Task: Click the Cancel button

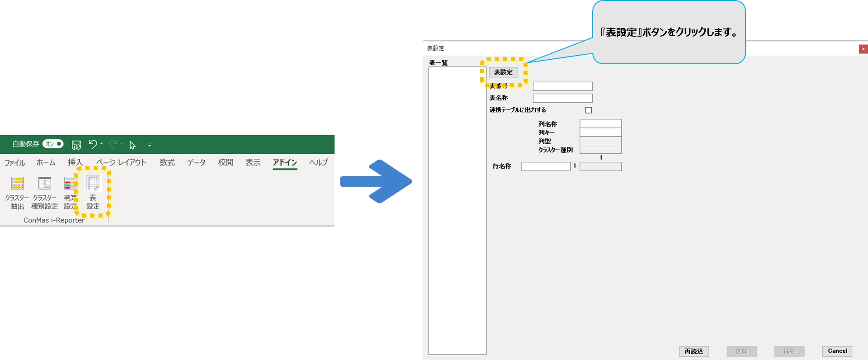Action: (837, 351)
